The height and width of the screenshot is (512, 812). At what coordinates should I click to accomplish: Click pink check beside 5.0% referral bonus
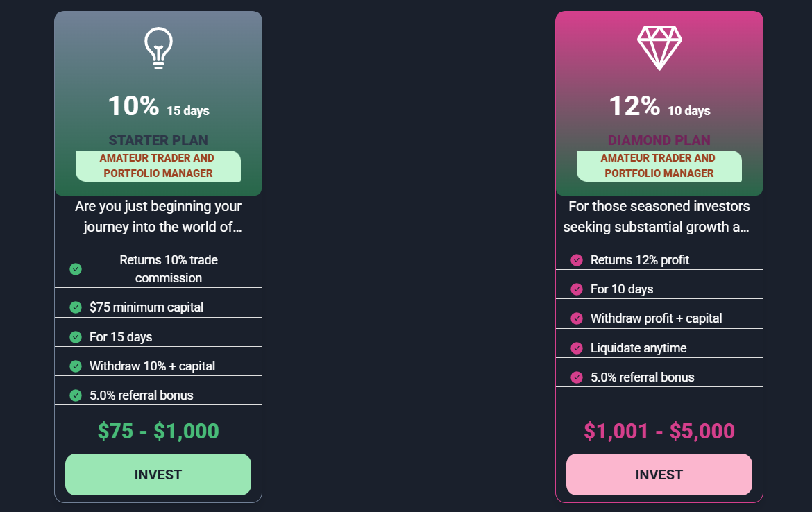click(576, 377)
